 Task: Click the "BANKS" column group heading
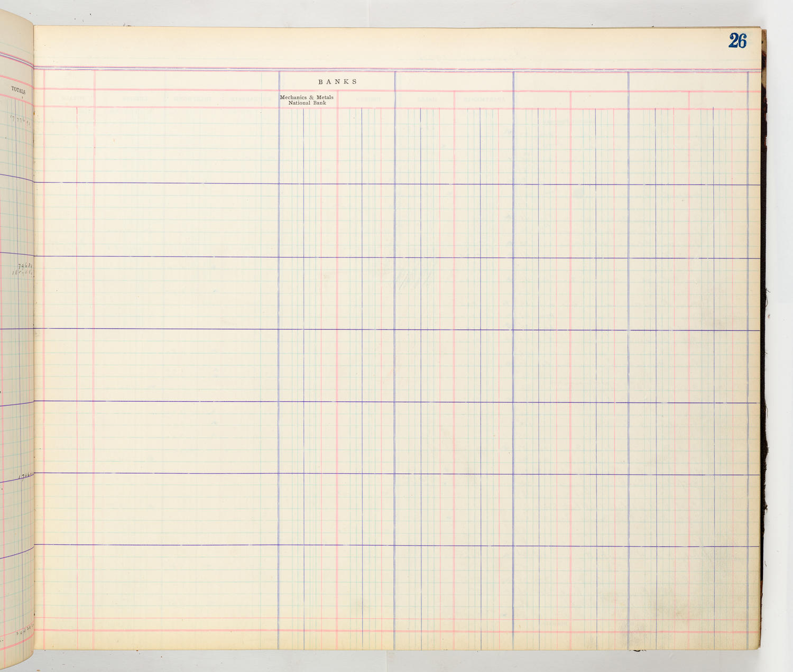point(338,82)
